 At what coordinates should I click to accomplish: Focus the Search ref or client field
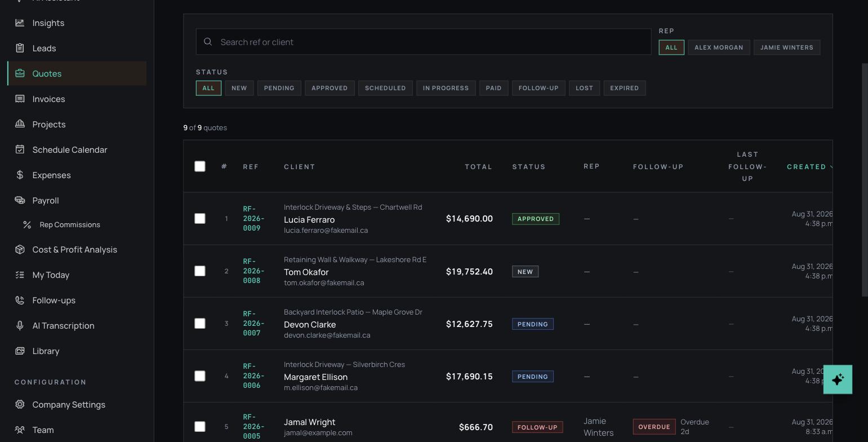(424, 42)
